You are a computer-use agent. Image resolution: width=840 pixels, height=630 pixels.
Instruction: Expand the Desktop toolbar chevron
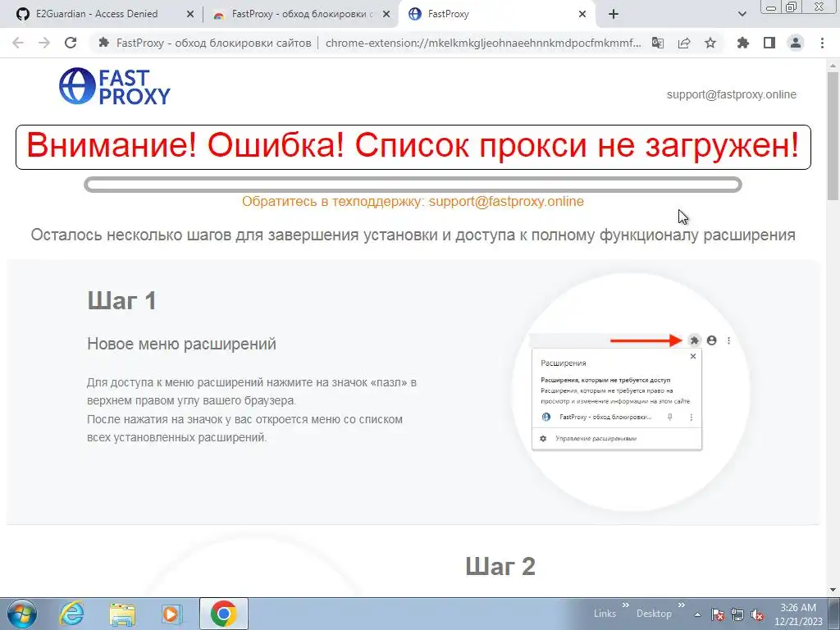tap(682, 605)
